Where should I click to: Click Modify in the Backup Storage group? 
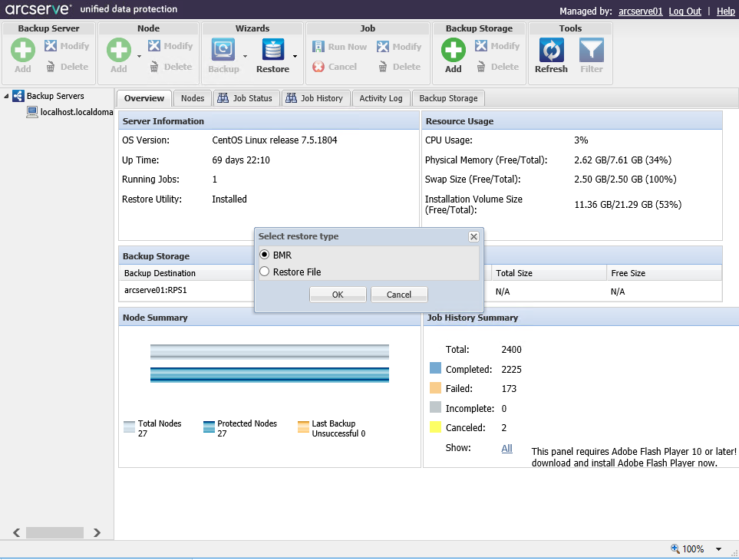(x=497, y=46)
